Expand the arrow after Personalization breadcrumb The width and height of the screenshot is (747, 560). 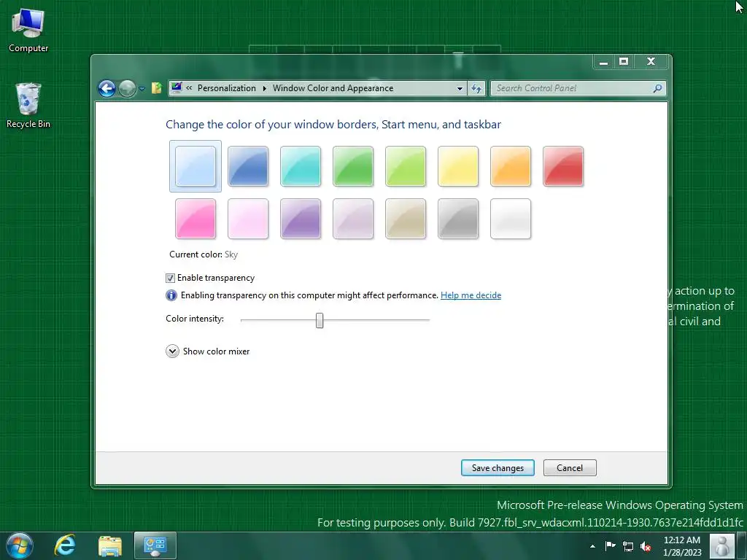264,88
